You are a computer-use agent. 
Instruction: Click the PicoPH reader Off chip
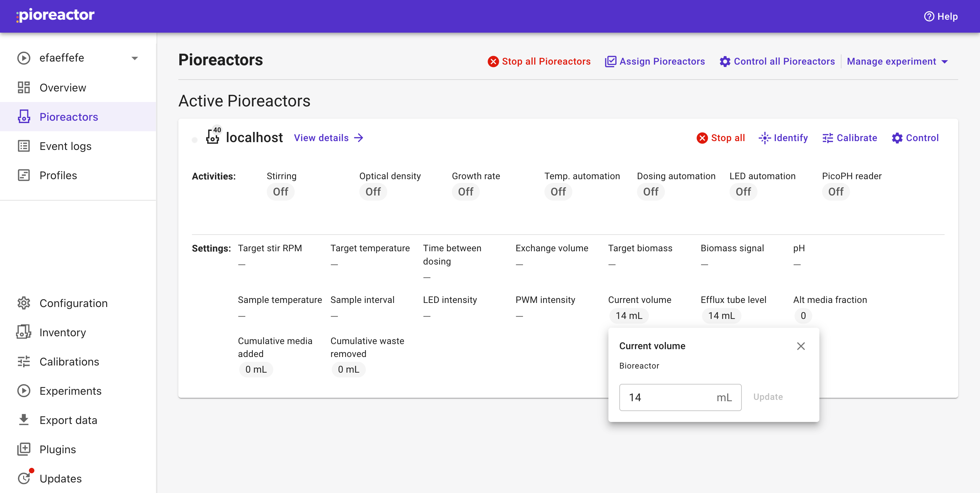[836, 191]
